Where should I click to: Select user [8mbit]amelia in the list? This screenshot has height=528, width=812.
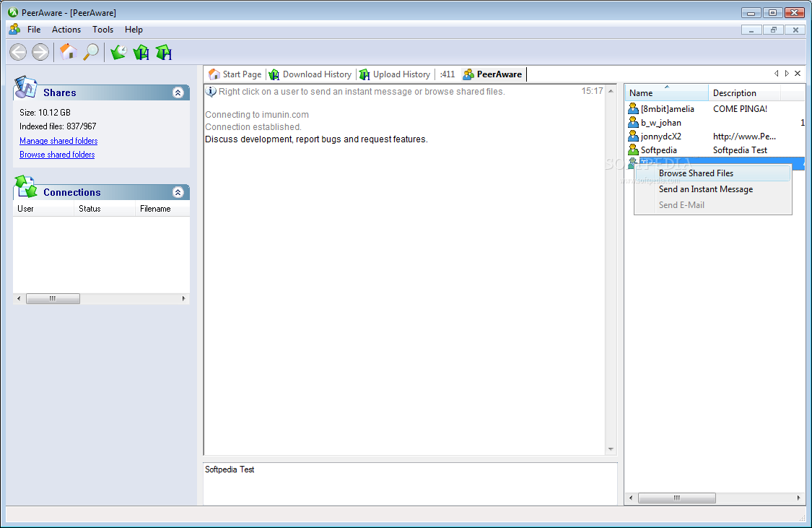668,109
